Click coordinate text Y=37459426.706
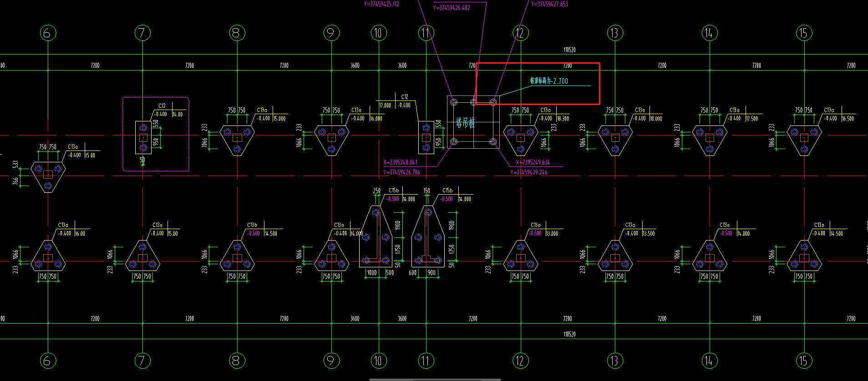 401,172
